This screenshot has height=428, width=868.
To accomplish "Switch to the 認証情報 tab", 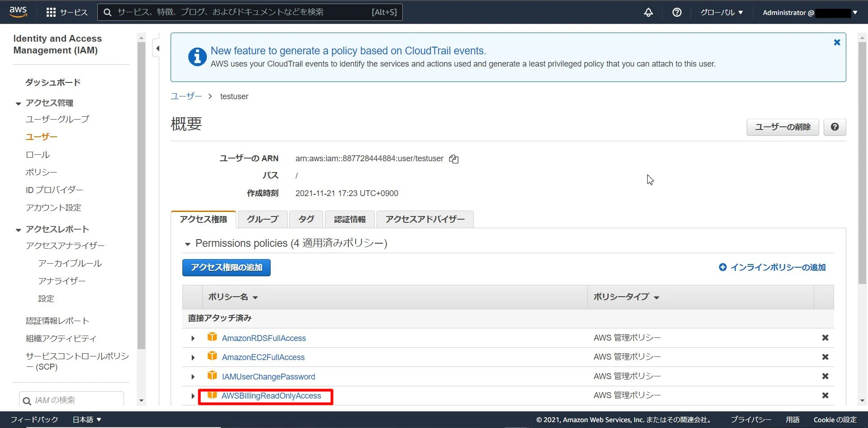I will point(350,219).
